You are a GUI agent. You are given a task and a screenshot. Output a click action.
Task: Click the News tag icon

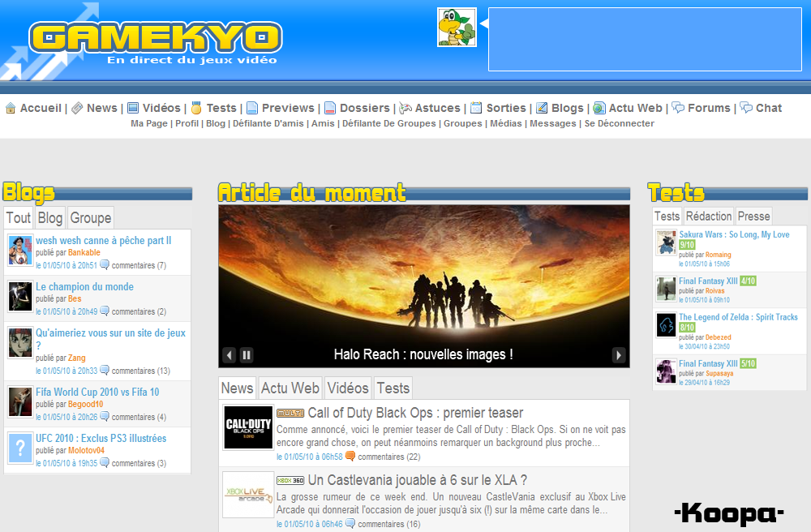click(77, 108)
